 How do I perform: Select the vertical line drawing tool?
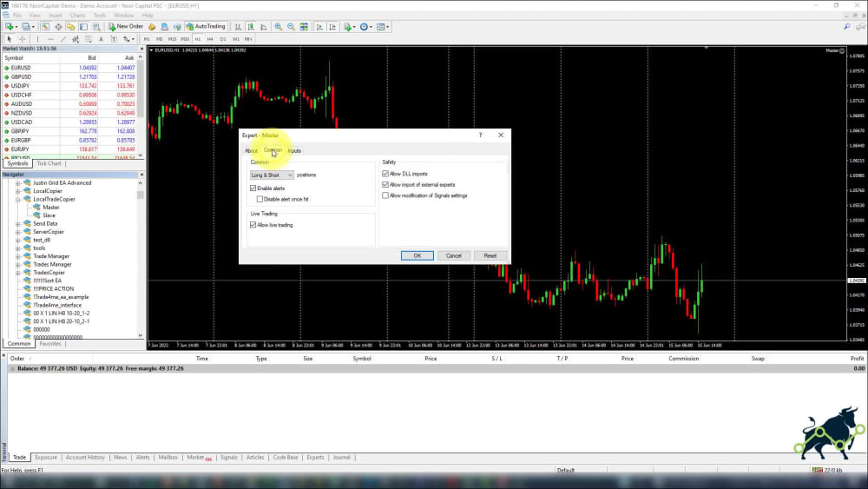coord(37,39)
